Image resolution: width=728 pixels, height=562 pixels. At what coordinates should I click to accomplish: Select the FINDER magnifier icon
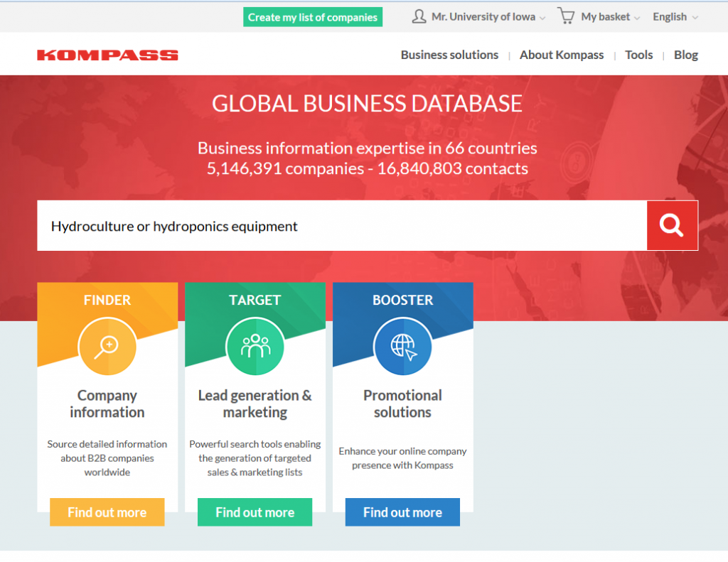pyautogui.click(x=107, y=346)
